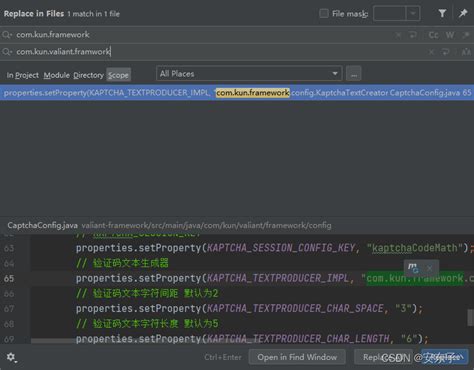Toggle Preserve case option in replace field
Viewport: 474px width, 370px height.
click(466, 52)
